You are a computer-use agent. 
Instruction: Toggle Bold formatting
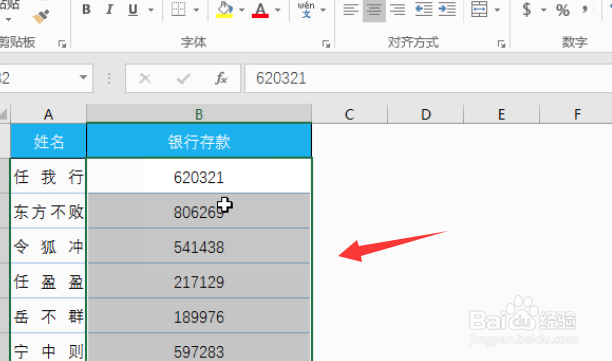coord(86,9)
